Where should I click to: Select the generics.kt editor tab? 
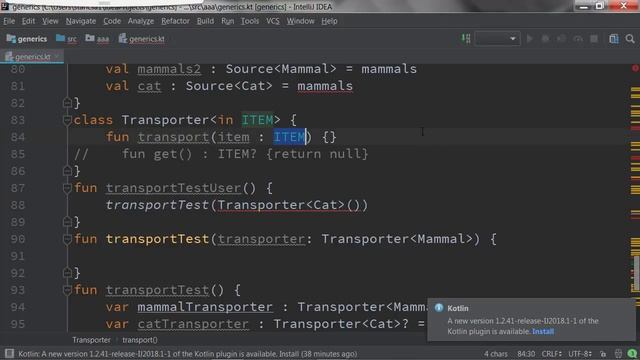point(32,57)
